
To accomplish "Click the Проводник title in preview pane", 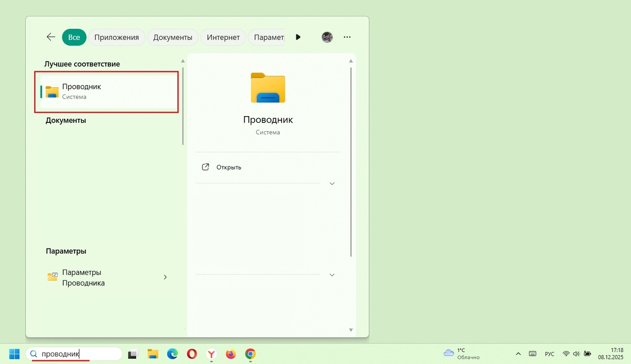I will [x=268, y=120].
